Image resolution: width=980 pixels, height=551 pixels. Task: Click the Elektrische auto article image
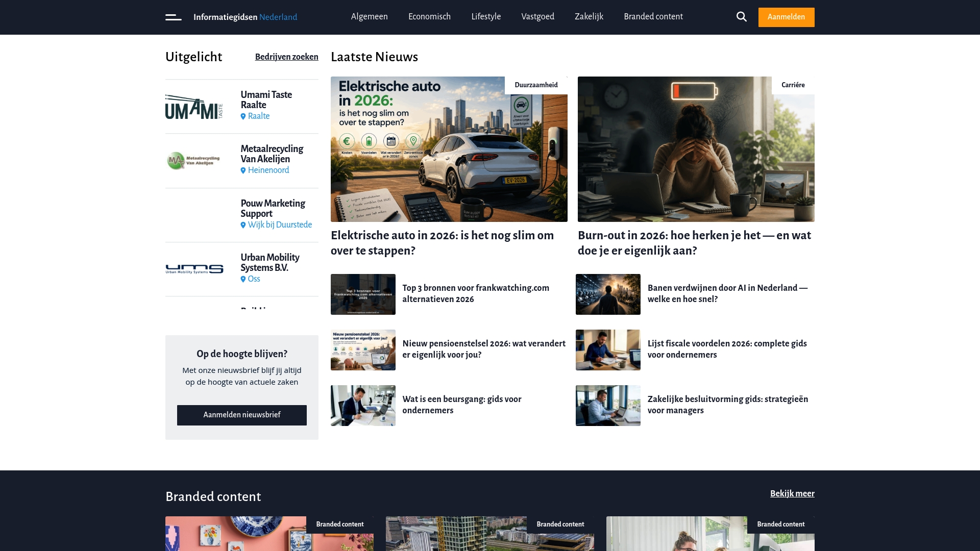click(x=449, y=149)
